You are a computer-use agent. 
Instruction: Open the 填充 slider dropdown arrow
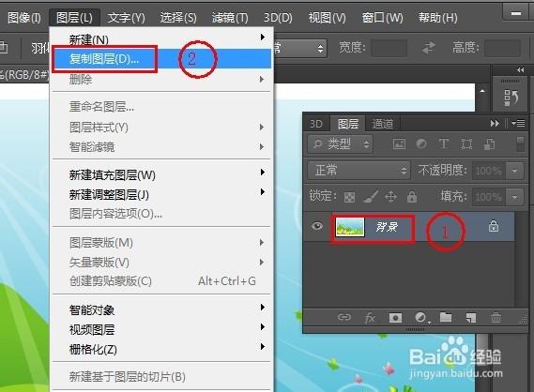(514, 197)
